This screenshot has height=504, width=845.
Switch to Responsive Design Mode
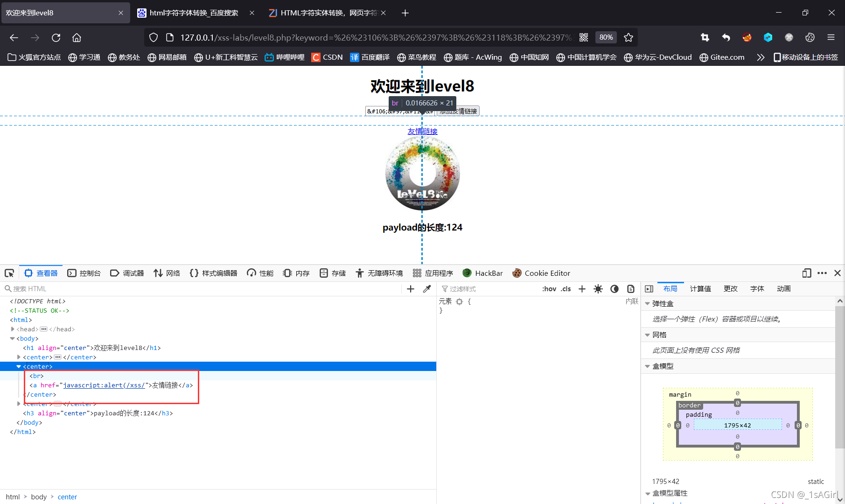tap(807, 273)
